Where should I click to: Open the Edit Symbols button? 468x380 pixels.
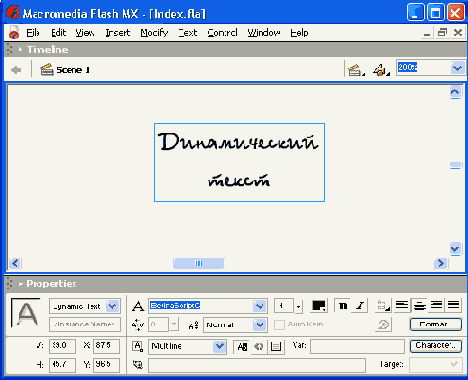coord(381,70)
